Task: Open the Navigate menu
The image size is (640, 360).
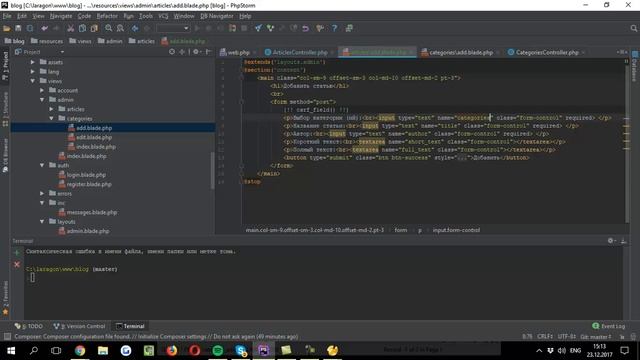Action: [x=61, y=16]
